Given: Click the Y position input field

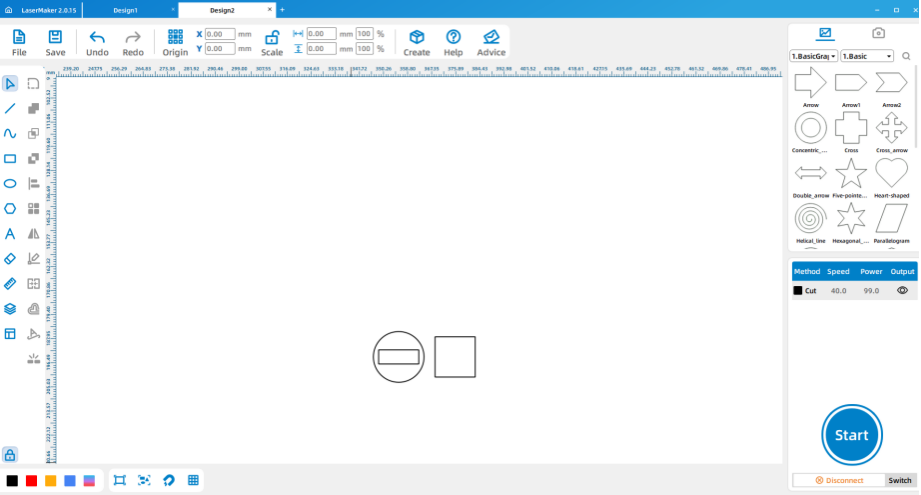Looking at the screenshot, I should 220,49.
